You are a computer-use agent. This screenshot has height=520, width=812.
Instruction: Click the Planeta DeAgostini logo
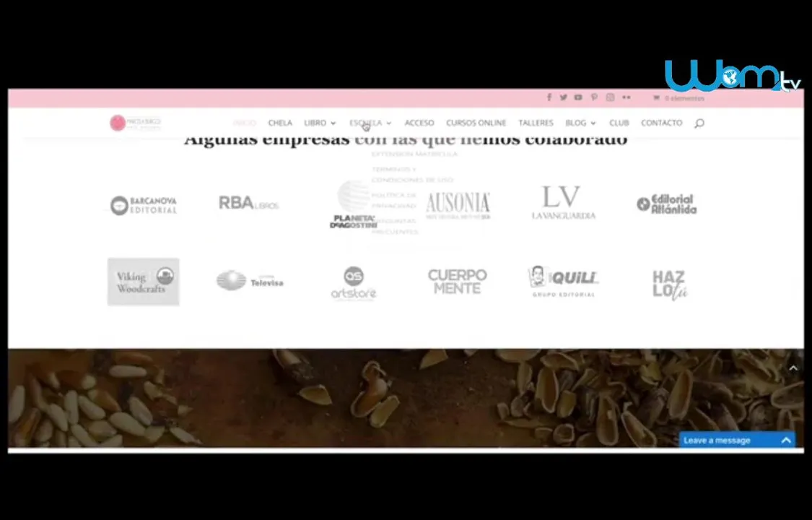[x=353, y=204]
